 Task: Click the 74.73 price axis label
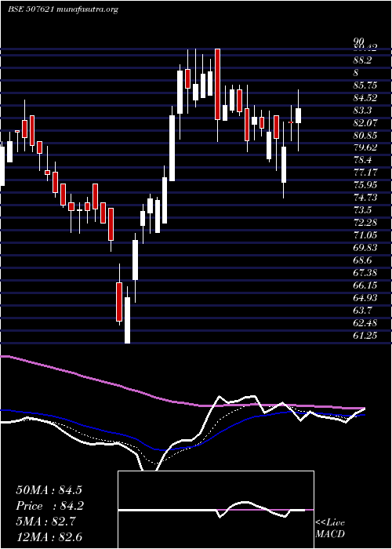click(x=365, y=198)
